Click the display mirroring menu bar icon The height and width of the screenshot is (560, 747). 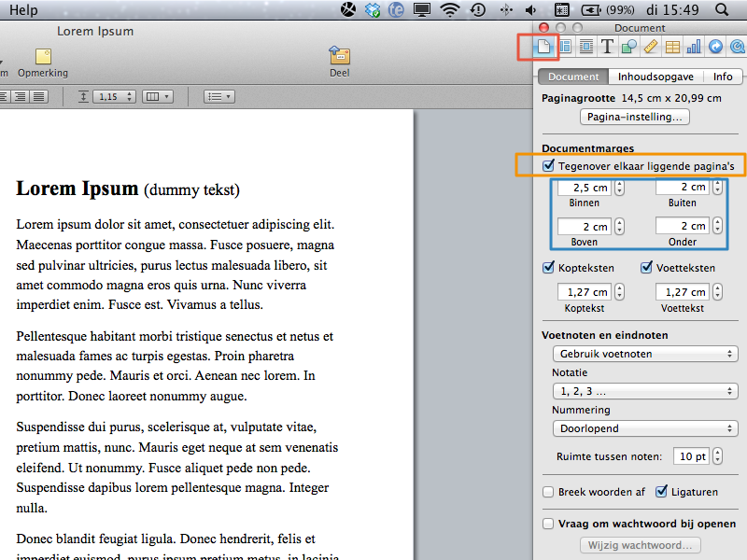click(422, 9)
